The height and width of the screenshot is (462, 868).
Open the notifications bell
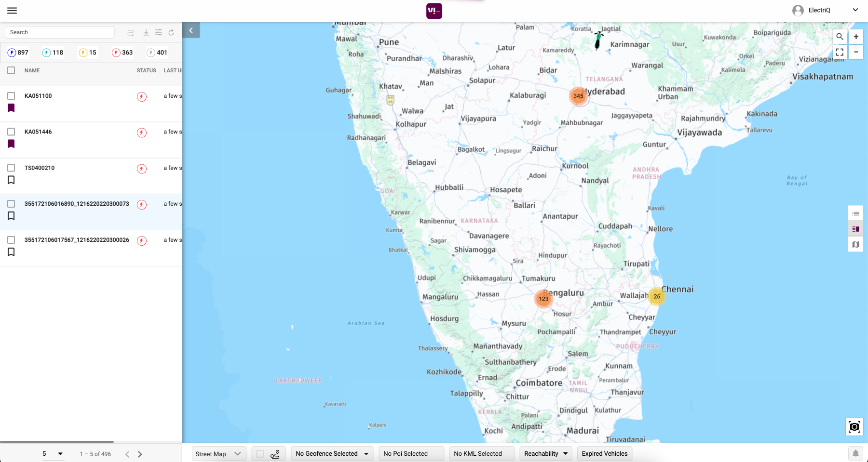click(x=855, y=453)
